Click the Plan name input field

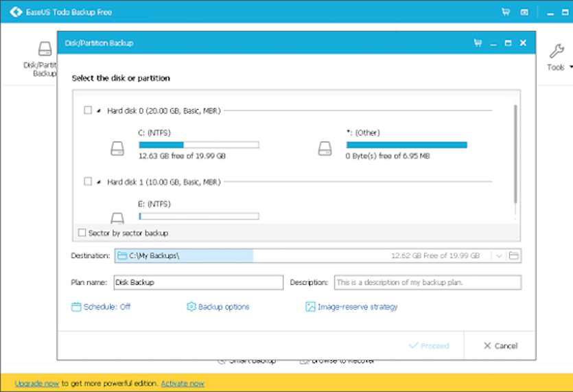coord(198,282)
